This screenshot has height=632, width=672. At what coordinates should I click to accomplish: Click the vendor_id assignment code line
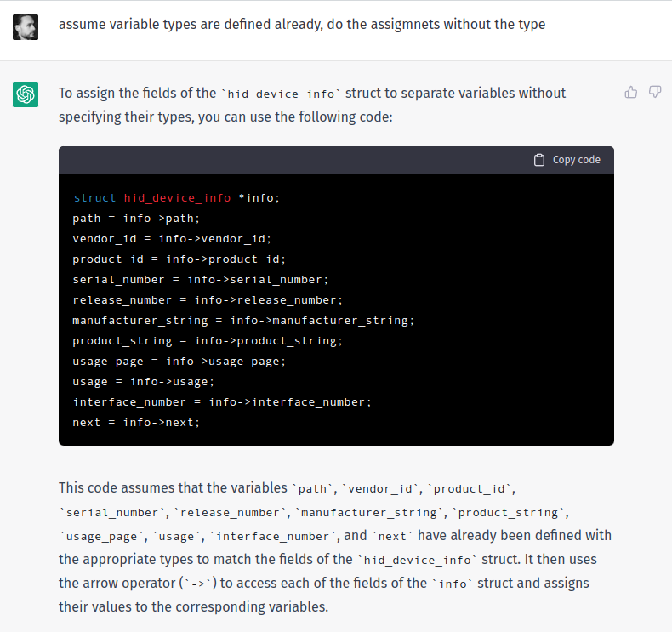[172, 238]
